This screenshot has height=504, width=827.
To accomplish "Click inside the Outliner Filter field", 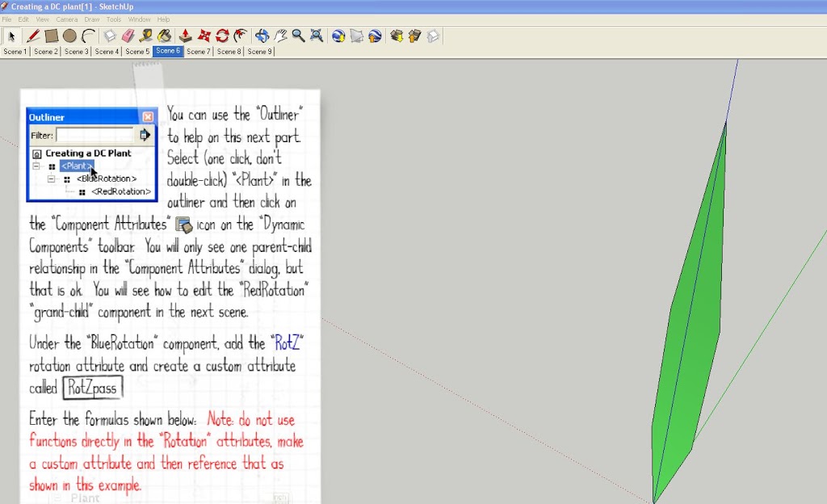I will 95,136.
